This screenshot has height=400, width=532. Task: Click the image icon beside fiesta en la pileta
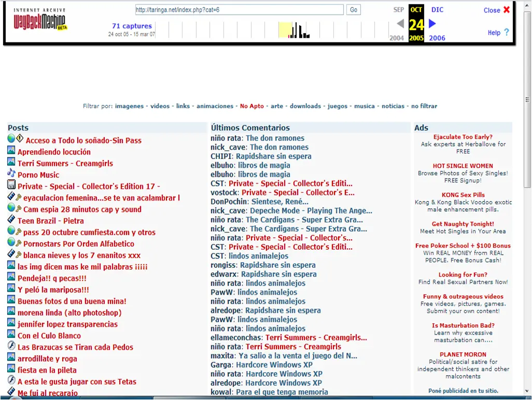pos(11,368)
